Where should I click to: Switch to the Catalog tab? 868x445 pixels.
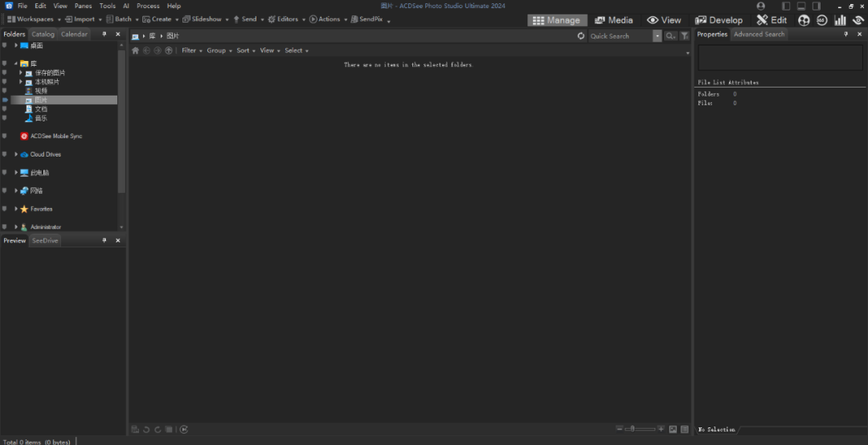point(43,35)
